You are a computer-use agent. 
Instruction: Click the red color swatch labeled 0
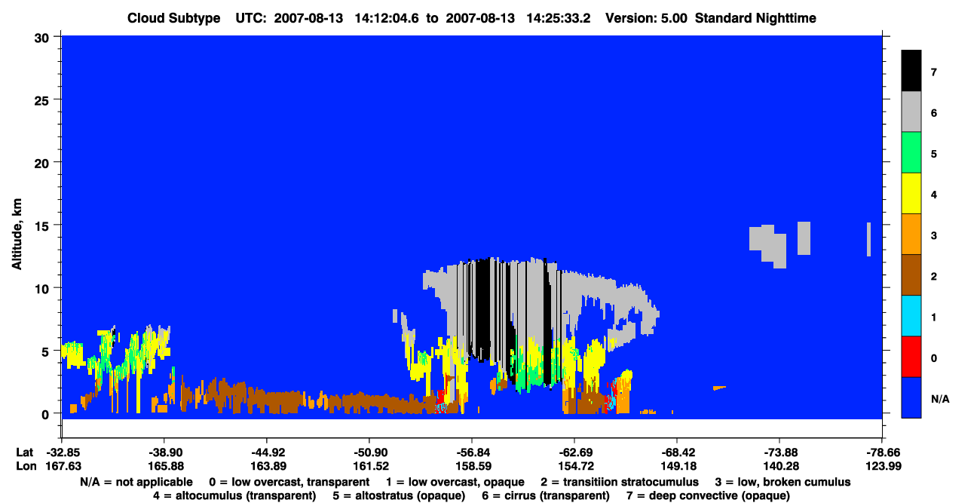coord(911,357)
